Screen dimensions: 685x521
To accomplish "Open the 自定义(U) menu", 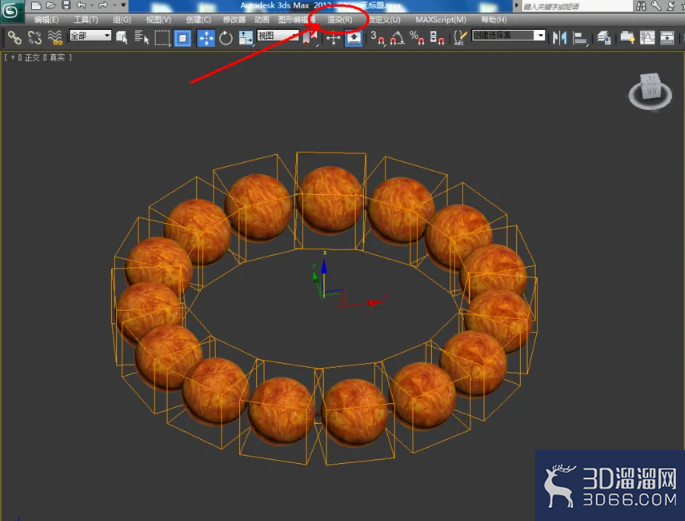I will (385, 20).
